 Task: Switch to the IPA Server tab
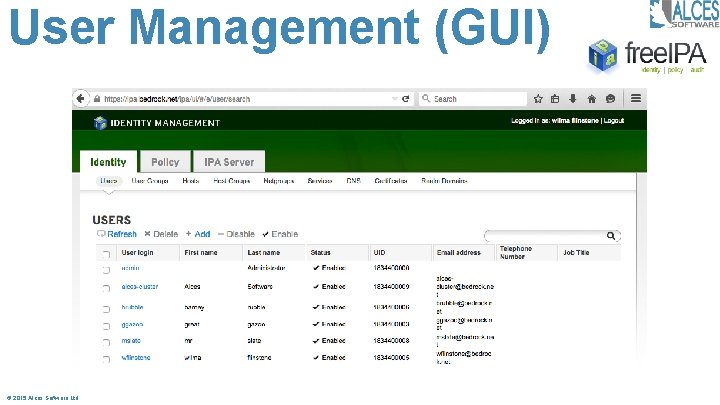[229, 162]
